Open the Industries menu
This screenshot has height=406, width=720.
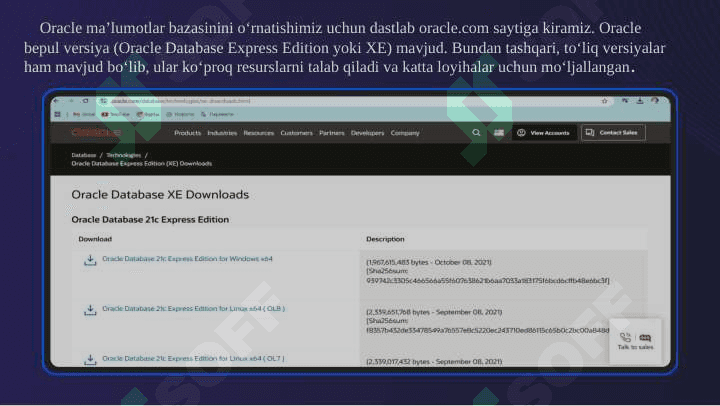[x=222, y=133]
